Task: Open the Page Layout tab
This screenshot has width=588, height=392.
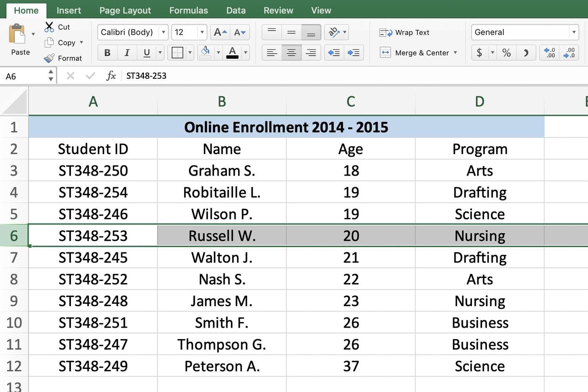Action: (x=125, y=11)
